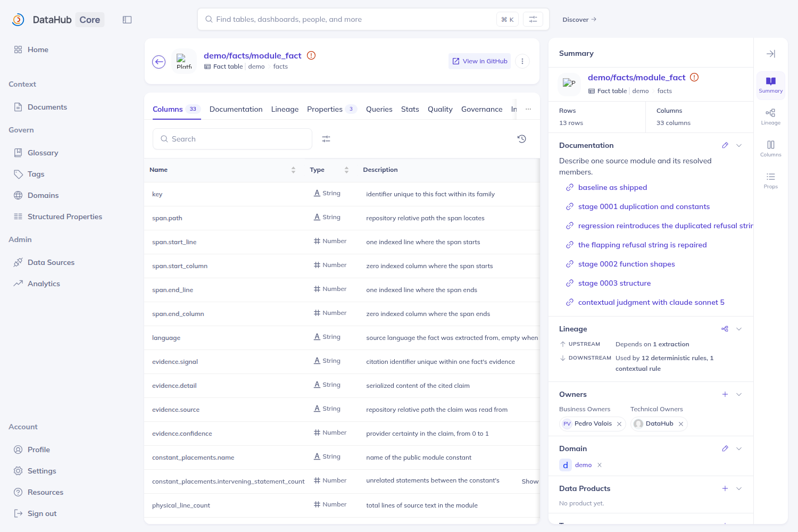Image resolution: width=798 pixels, height=532 pixels.
Task: Go back using the circled arrow
Action: [x=159, y=62]
